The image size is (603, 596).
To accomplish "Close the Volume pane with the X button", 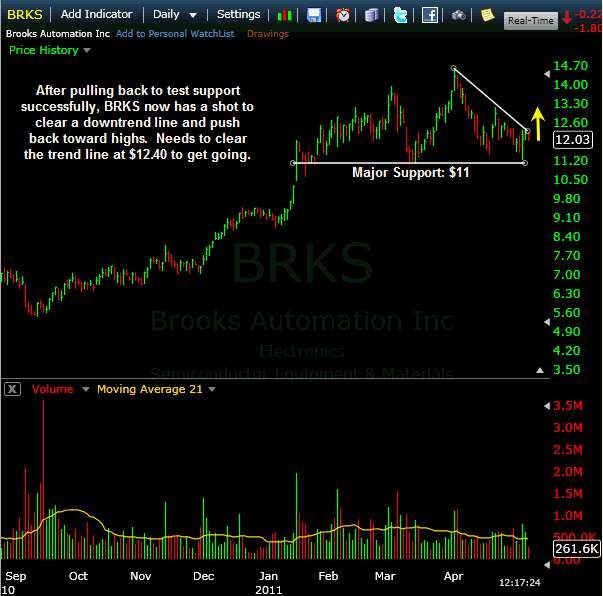I will (12, 389).
